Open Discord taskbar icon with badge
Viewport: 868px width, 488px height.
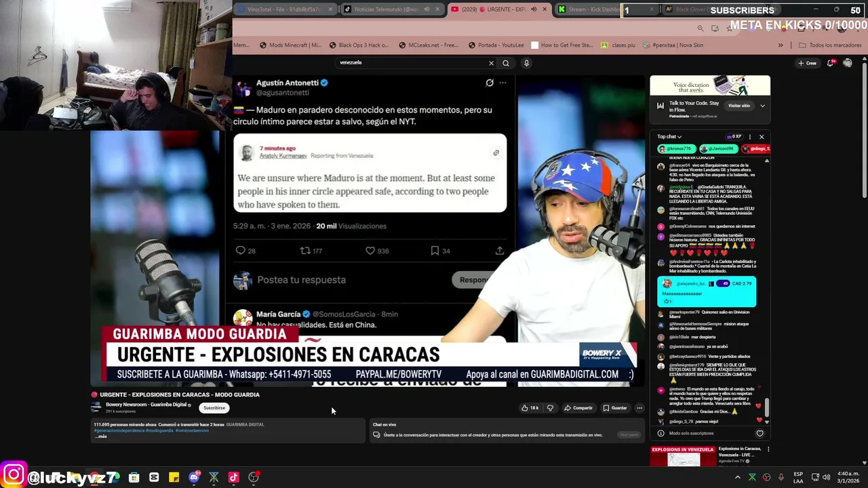pyautogui.click(x=194, y=477)
